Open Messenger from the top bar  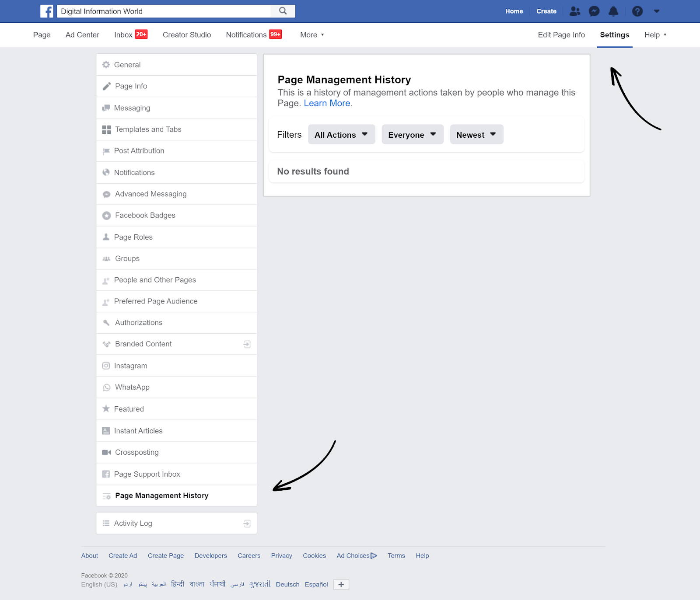tap(594, 11)
